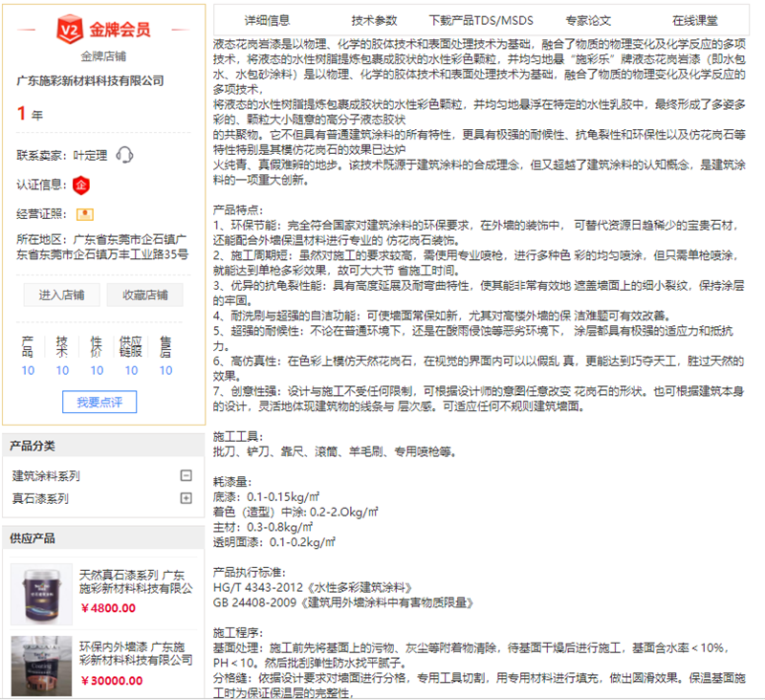Click the 产品 rating score 10

[28, 370]
